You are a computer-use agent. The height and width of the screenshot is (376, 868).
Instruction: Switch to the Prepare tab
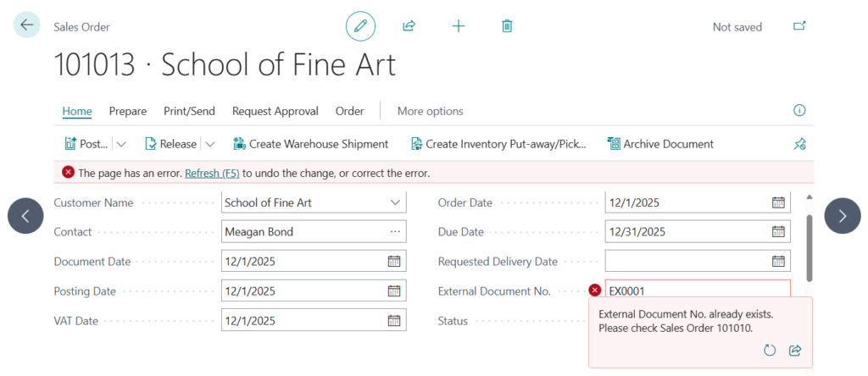tap(127, 111)
